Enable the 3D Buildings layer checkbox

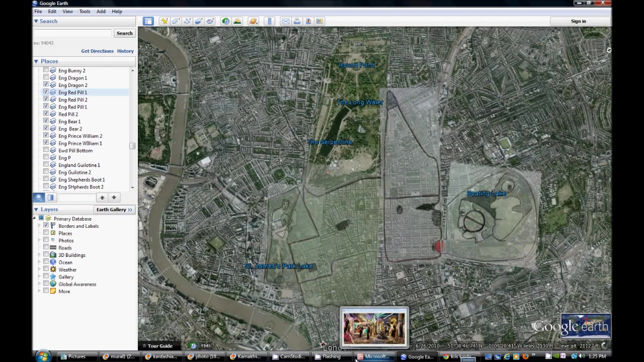(46, 255)
